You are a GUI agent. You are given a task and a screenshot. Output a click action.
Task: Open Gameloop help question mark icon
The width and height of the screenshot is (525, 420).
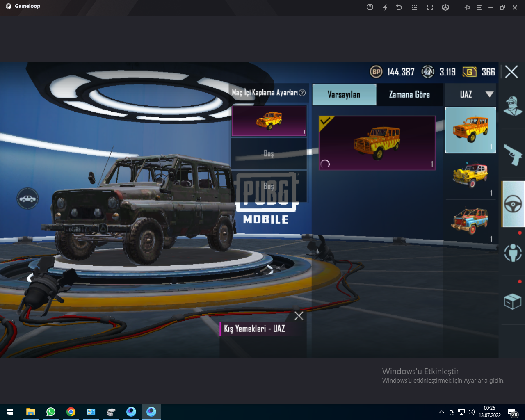point(370,7)
